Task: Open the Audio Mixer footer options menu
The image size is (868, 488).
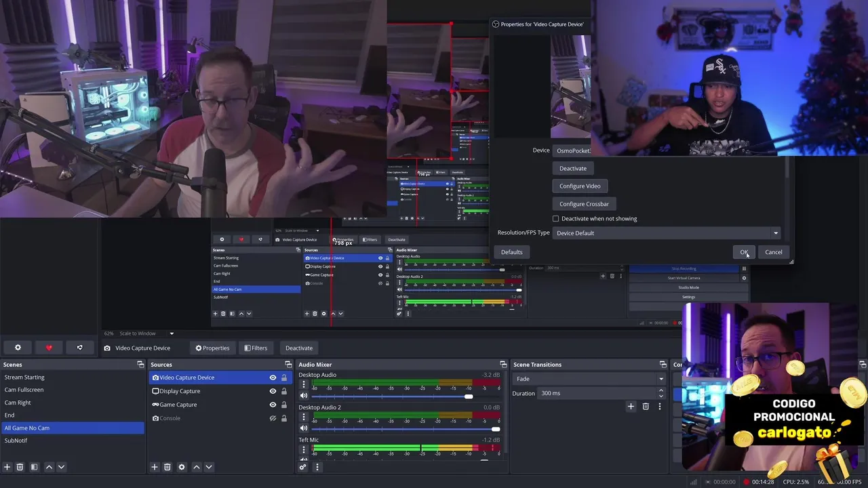Action: click(317, 467)
